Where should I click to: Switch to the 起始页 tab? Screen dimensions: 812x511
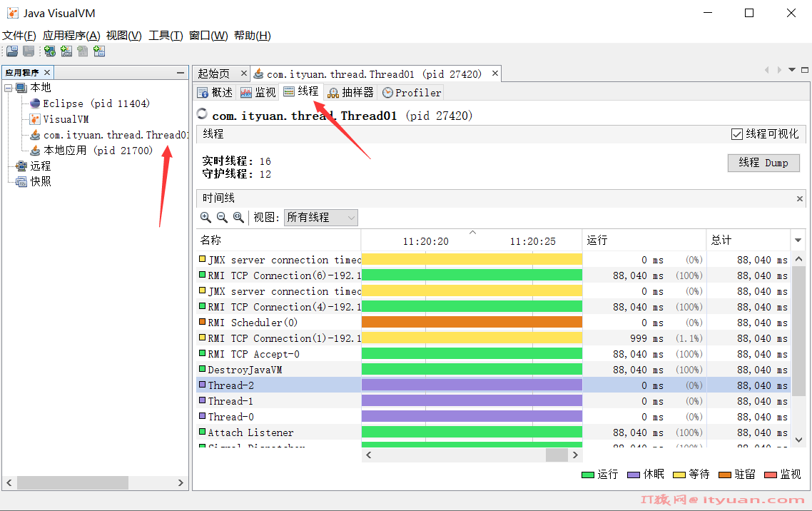click(x=213, y=74)
